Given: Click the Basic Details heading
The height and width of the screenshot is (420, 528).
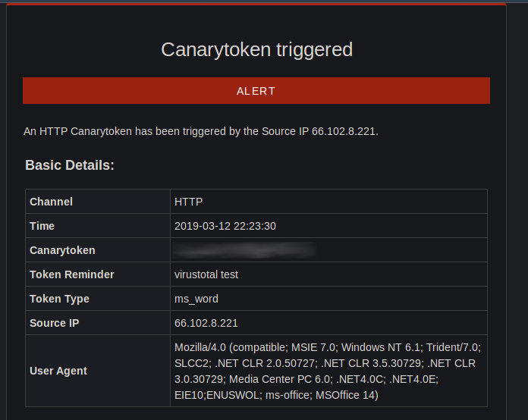Looking at the screenshot, I should point(70,165).
